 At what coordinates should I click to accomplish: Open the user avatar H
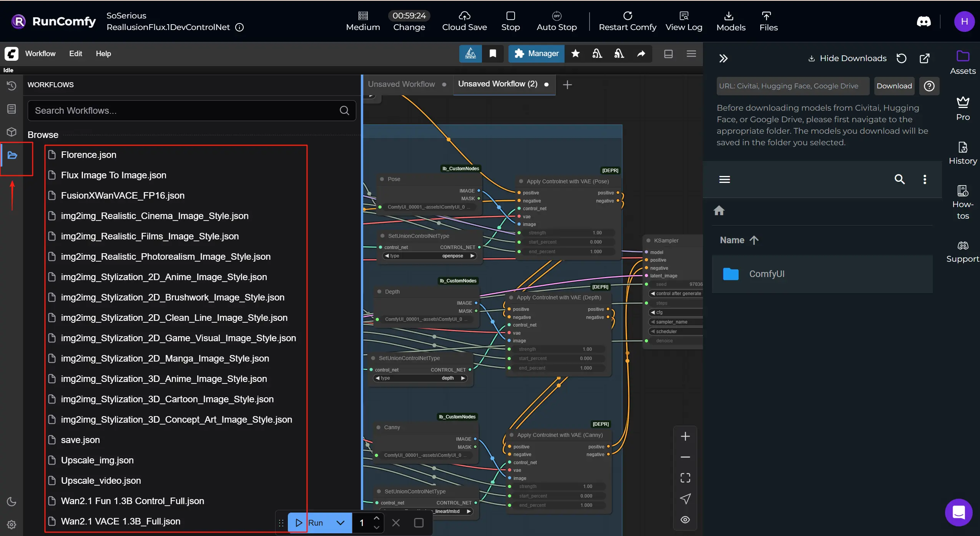964,22
